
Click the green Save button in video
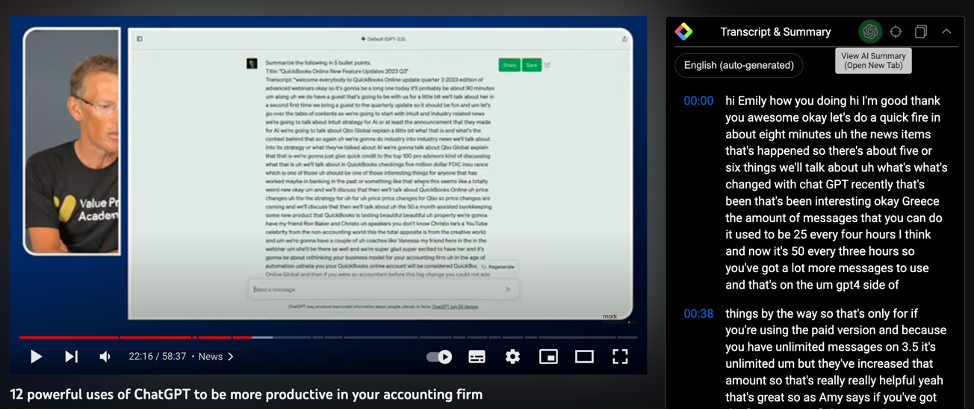coord(532,65)
